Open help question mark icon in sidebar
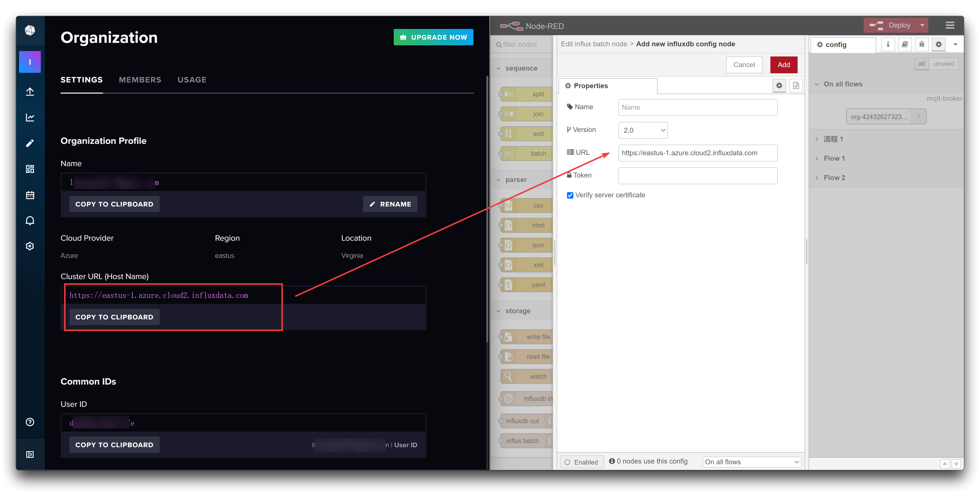This screenshot has height=494, width=980. click(x=30, y=422)
